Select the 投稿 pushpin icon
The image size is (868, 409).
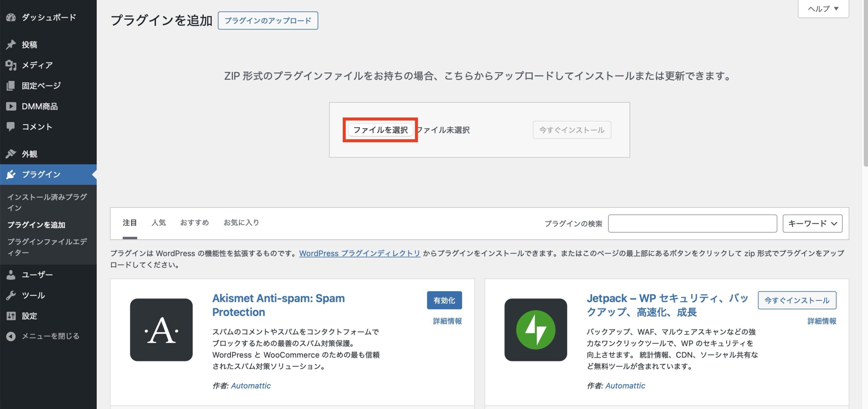[x=11, y=44]
